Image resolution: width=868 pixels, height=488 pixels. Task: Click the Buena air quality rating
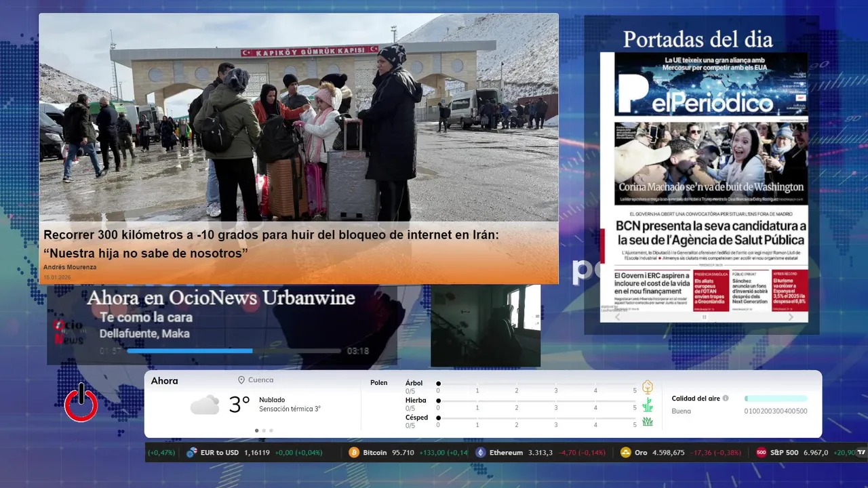pyautogui.click(x=682, y=411)
